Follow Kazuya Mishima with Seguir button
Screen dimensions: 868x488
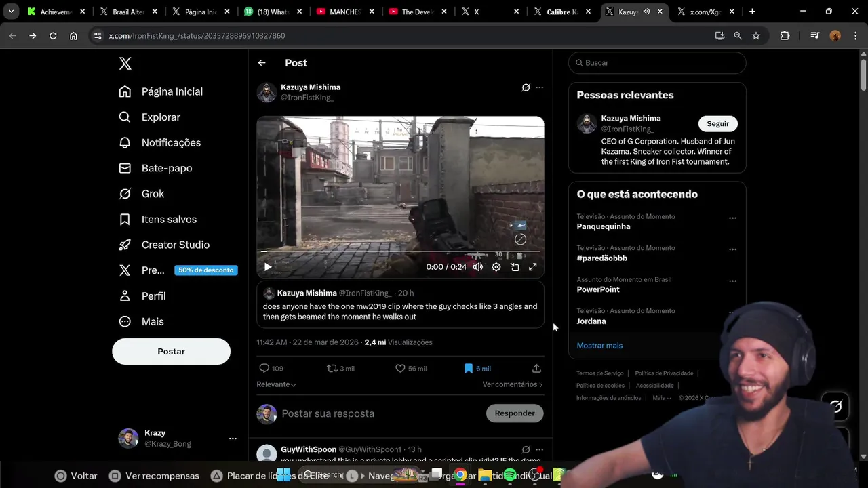click(x=717, y=123)
